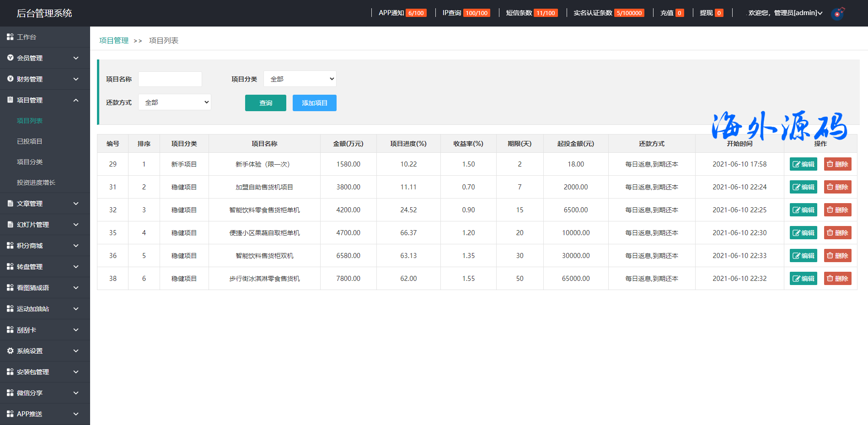Focus the 项目名称 search input field
This screenshot has height=425, width=868.
170,79
